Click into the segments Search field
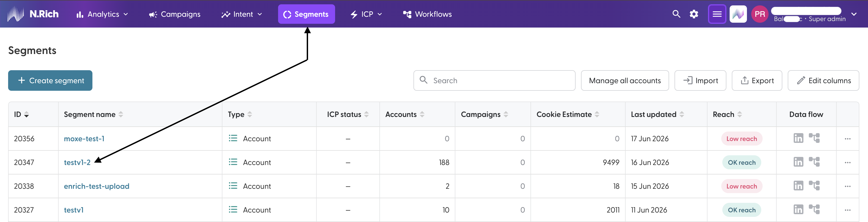This screenshot has height=222, width=868. click(x=494, y=80)
